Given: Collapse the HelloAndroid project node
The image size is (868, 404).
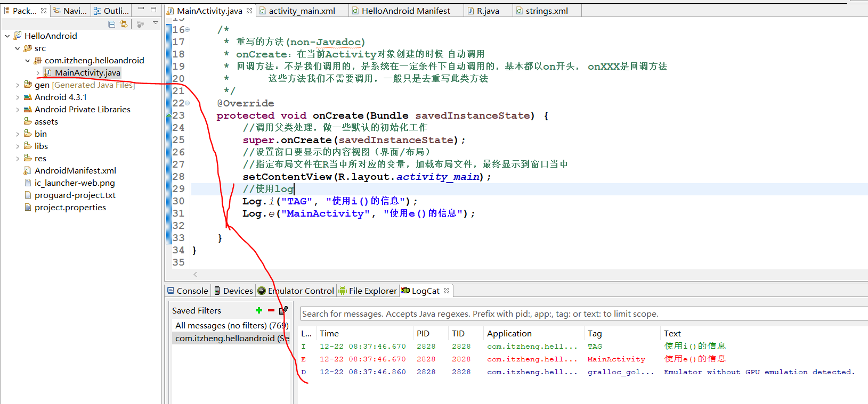Looking at the screenshot, I should click(x=7, y=36).
